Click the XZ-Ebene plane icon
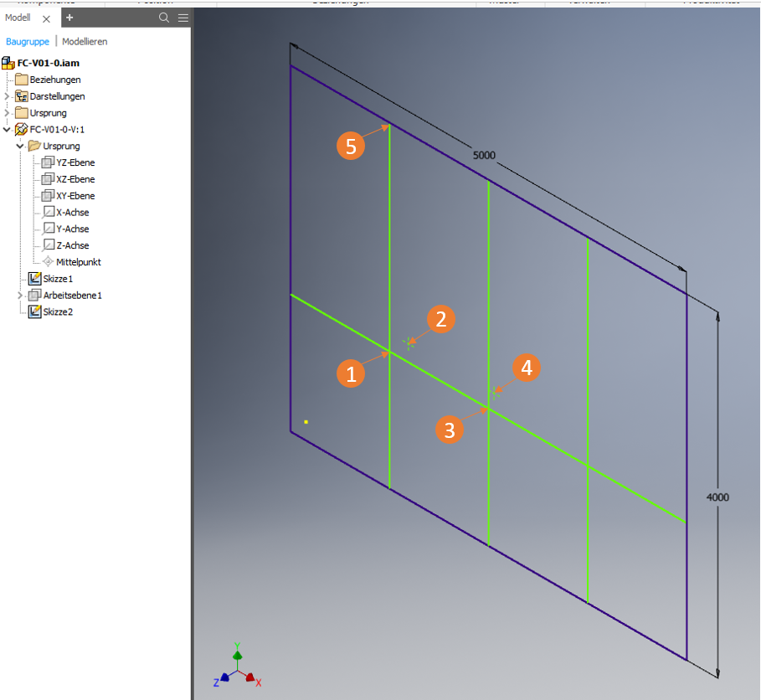This screenshot has height=700, width=761. 48,178
